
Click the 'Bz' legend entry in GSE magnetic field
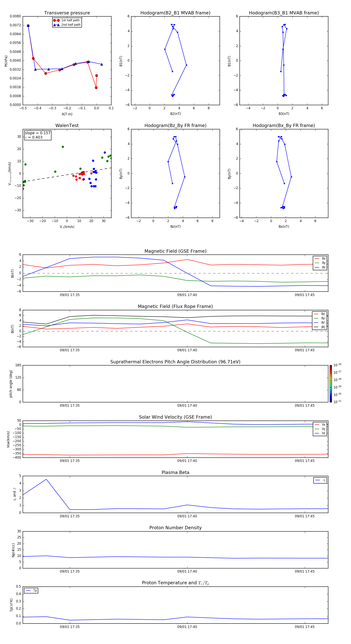pyautogui.click(x=320, y=267)
